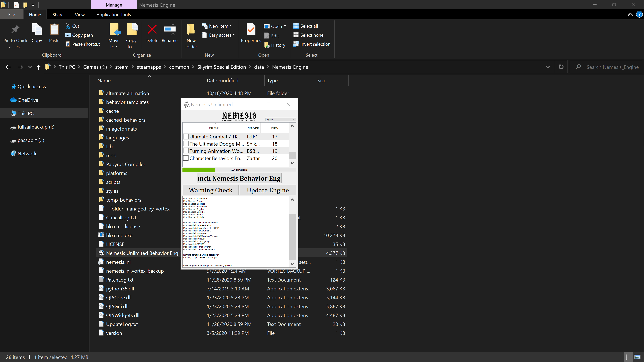Open the File menu
This screenshot has height=362, width=644.
(x=12, y=14)
